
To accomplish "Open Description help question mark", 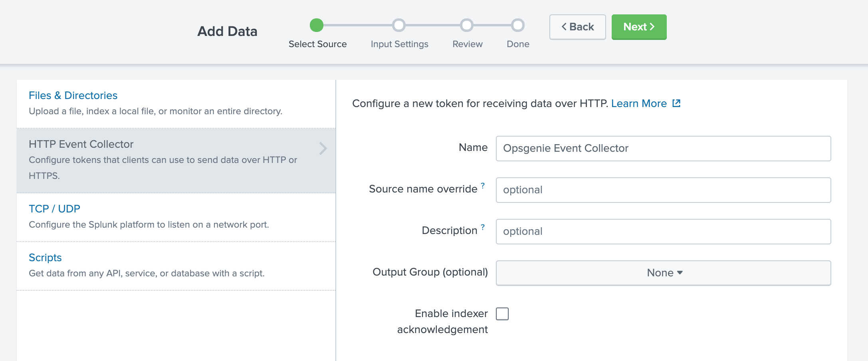I will [483, 227].
